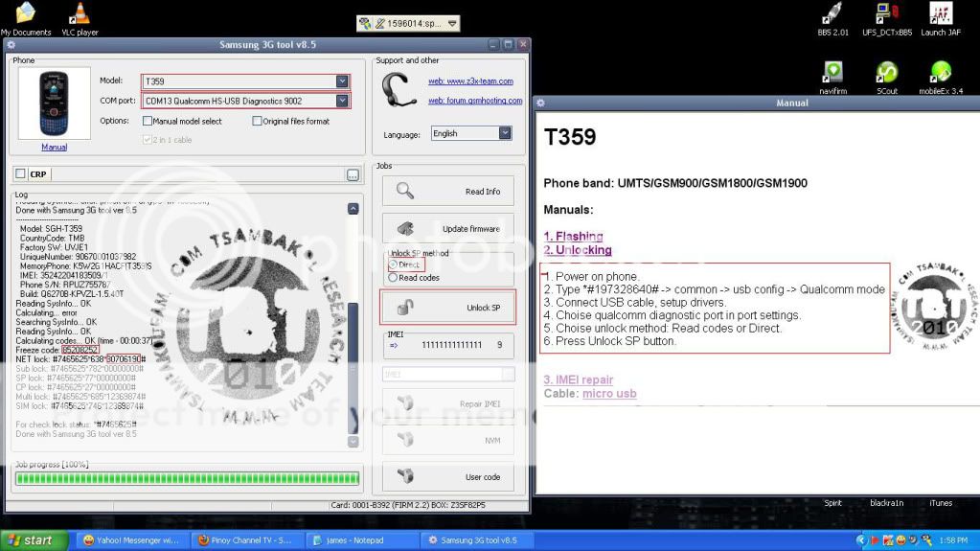Toggle the 2 in 1 cable checkbox
The width and height of the screenshot is (980, 551).
coord(147,140)
